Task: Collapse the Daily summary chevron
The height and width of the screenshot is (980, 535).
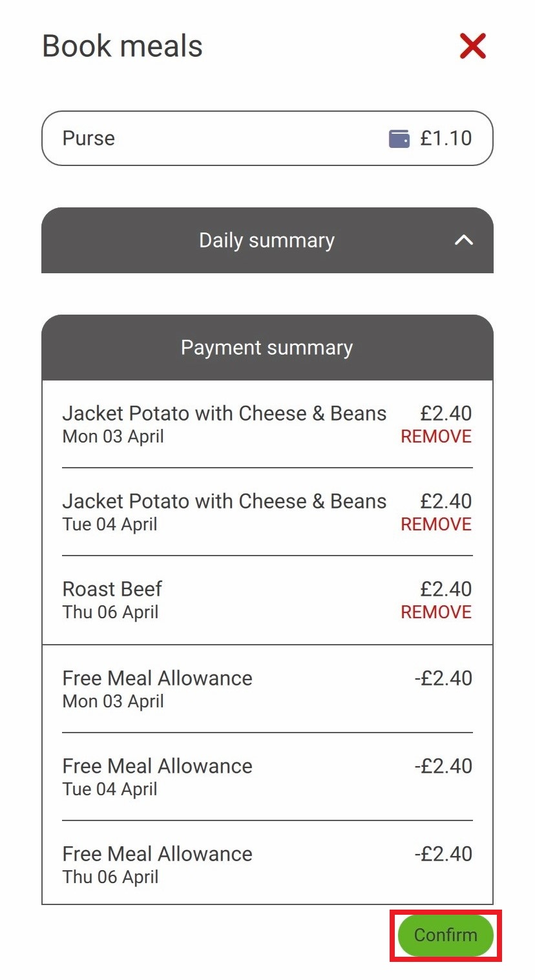Action: (x=464, y=240)
